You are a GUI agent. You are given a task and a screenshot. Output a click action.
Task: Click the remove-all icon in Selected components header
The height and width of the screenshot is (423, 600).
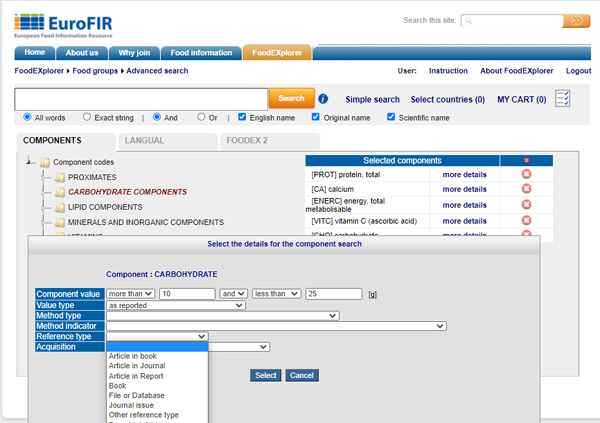526,160
